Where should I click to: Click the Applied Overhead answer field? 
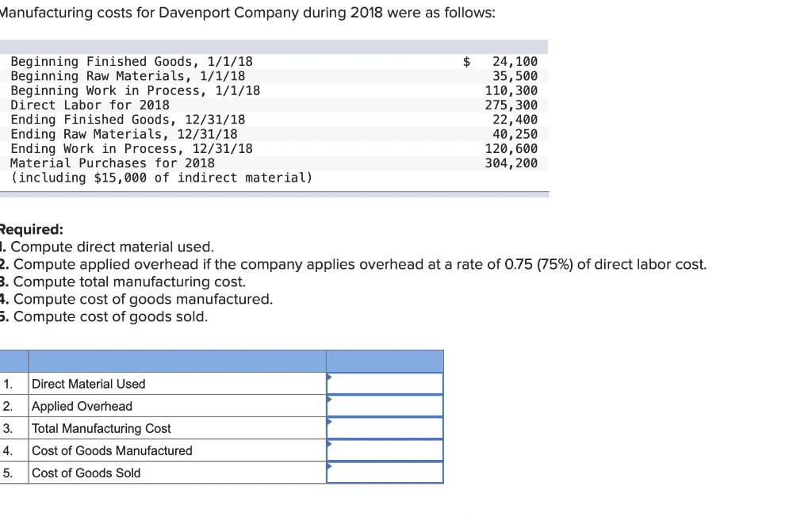[x=385, y=405]
